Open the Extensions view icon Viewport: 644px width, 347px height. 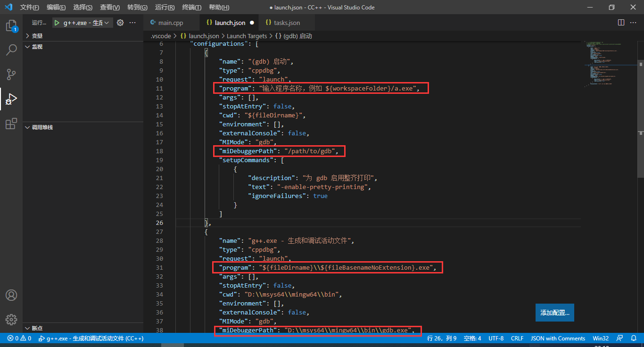11,124
